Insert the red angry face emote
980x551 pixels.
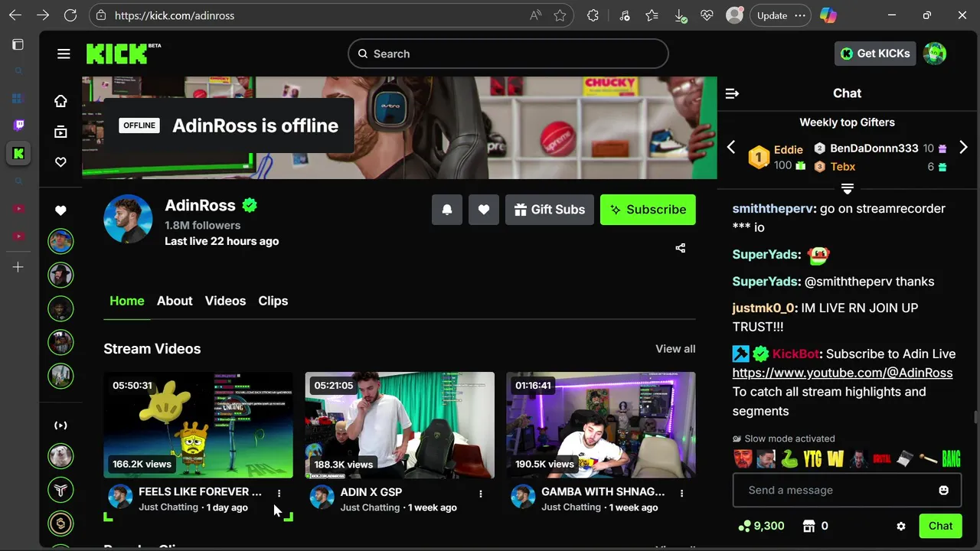pos(743,459)
